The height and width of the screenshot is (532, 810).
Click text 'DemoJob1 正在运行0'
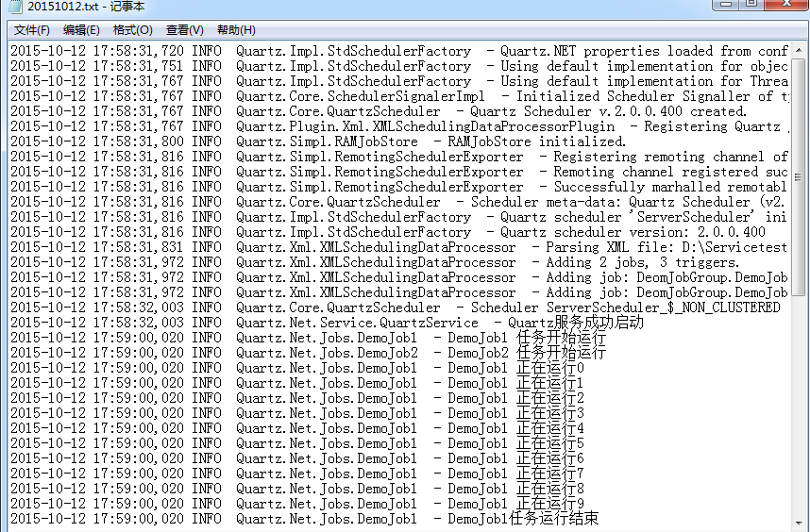click(x=516, y=368)
